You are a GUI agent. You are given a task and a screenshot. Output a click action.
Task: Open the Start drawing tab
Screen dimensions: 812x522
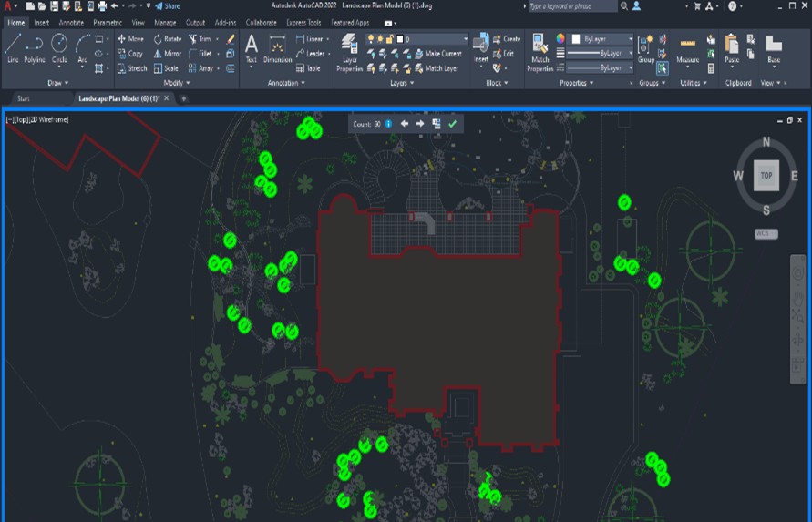click(x=24, y=98)
